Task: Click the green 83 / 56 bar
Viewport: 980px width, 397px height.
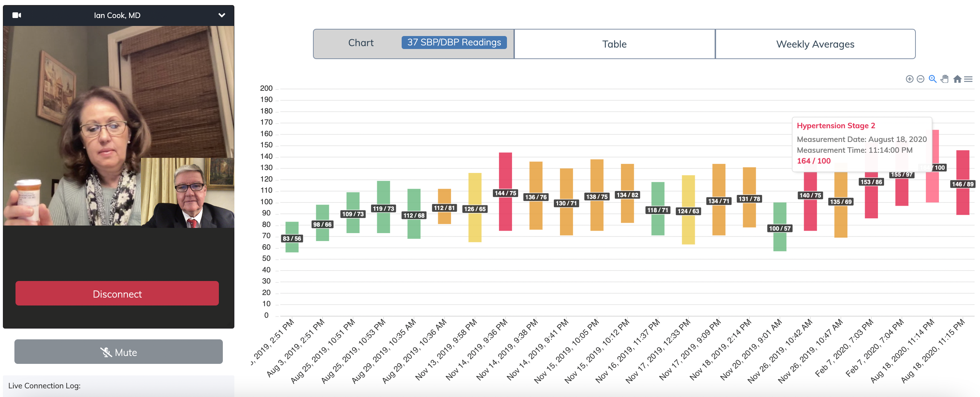Action: click(292, 228)
